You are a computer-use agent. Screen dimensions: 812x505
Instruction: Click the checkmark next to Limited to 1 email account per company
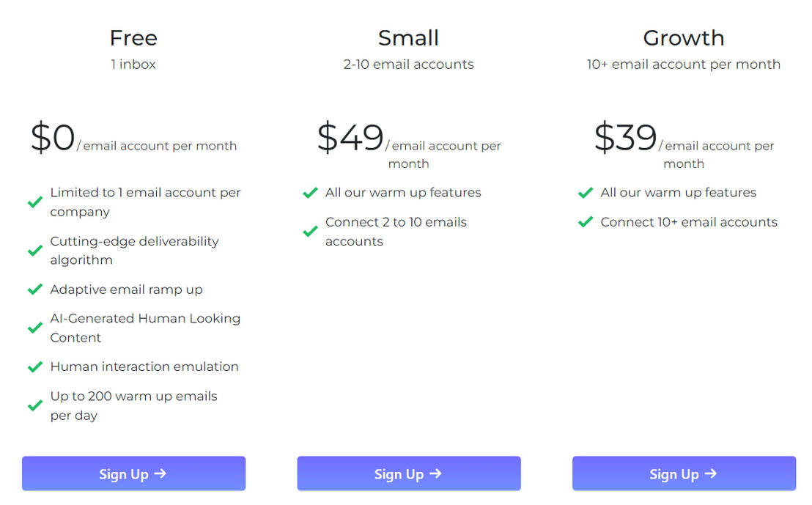pyautogui.click(x=34, y=202)
